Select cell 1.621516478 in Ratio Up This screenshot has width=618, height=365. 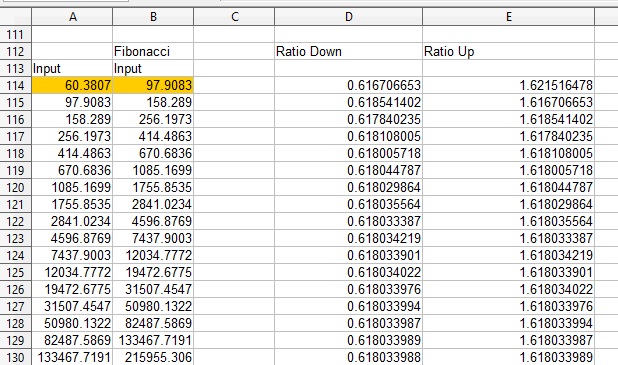pos(508,85)
